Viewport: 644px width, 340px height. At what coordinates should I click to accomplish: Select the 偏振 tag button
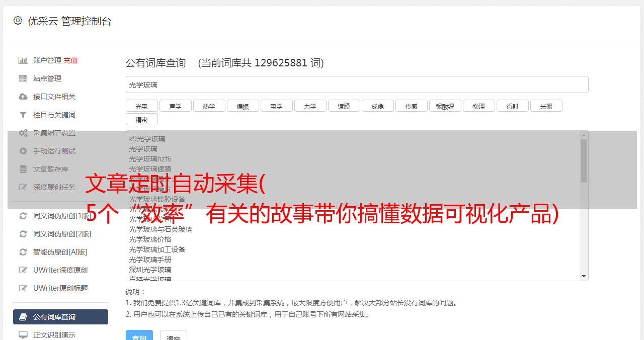(x=243, y=106)
